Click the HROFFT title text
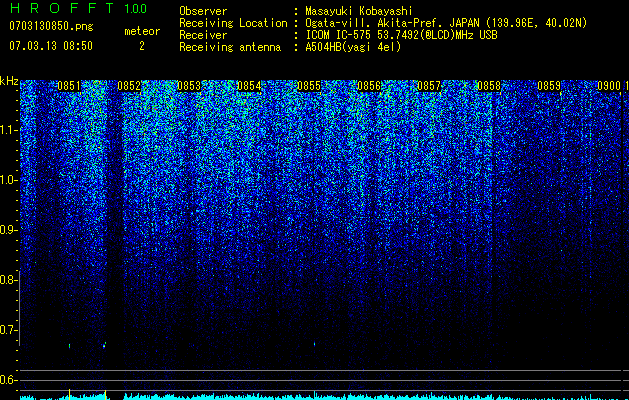Image resolution: width=629 pixels, height=400 pixels. coord(62,8)
